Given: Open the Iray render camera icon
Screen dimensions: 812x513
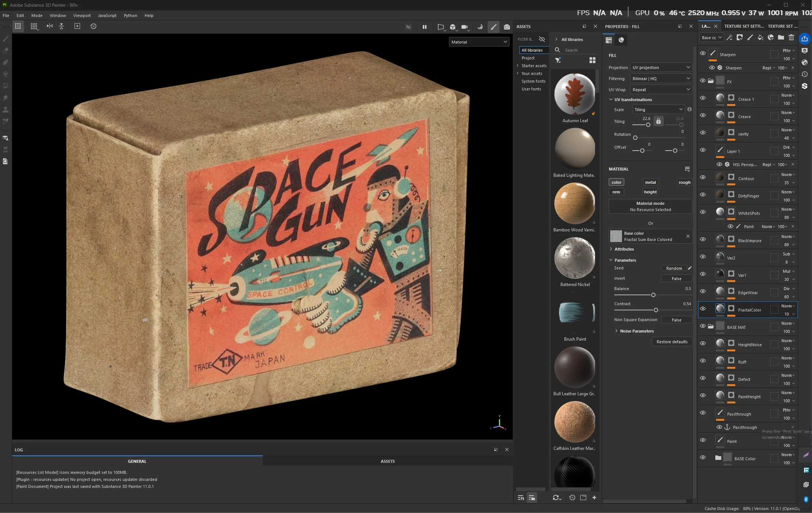Looking at the screenshot, I should (507, 27).
